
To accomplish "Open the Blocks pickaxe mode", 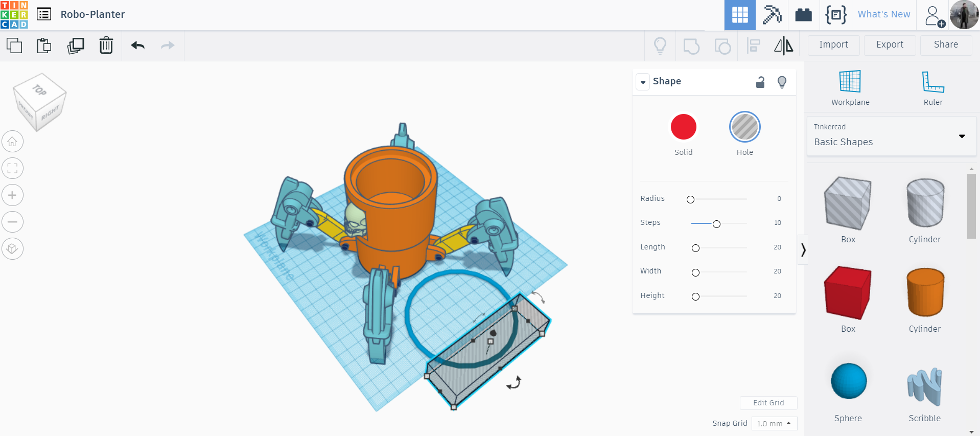I will (x=772, y=15).
